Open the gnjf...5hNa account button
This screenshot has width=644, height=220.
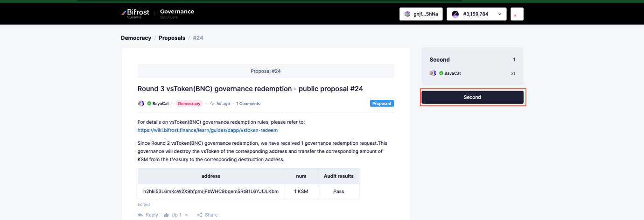click(x=421, y=14)
